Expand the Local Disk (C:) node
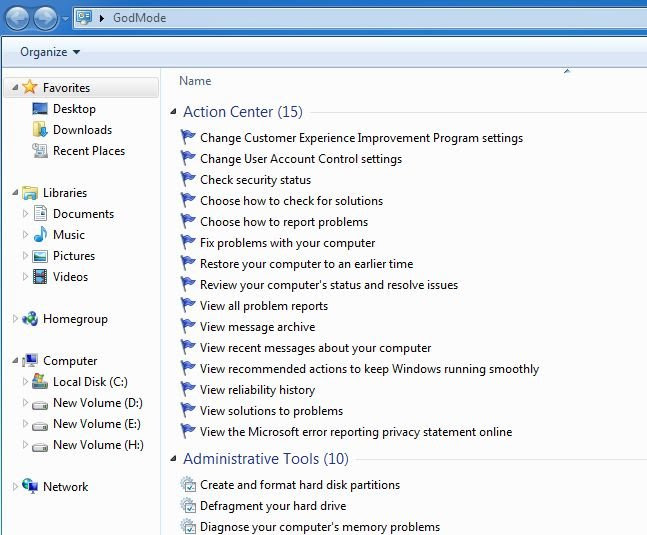This screenshot has height=535, width=647. pyautogui.click(x=25, y=382)
